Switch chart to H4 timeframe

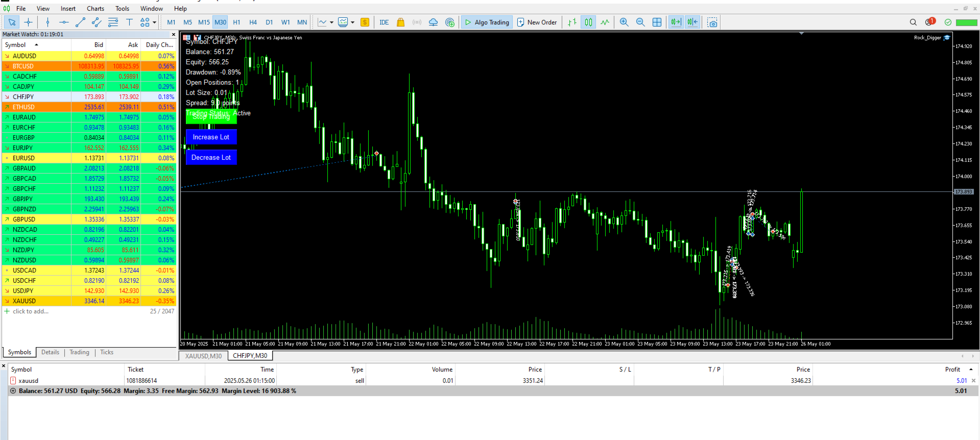point(253,22)
